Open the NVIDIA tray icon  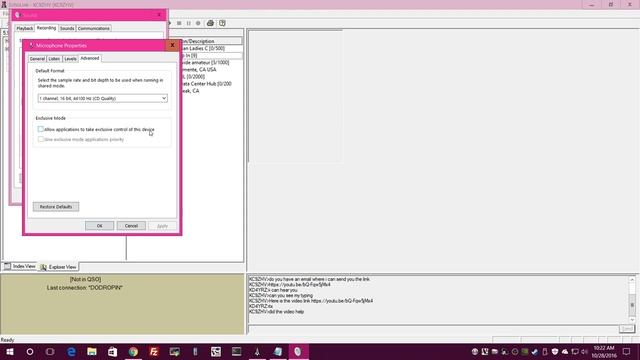pos(525,351)
